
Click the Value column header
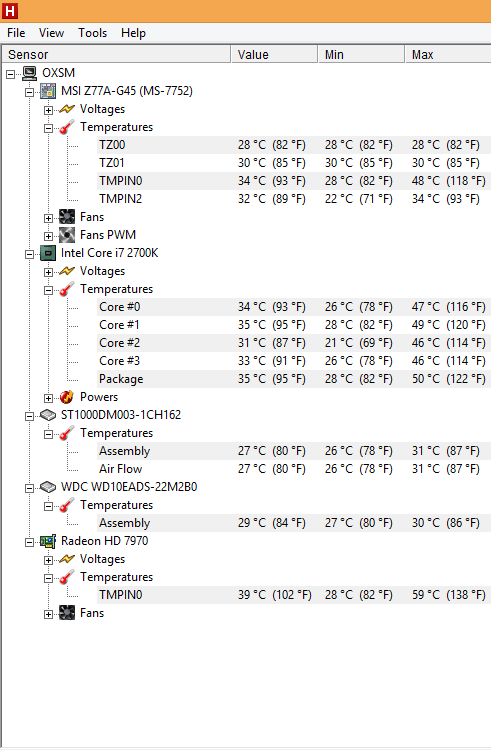[x=274, y=55]
